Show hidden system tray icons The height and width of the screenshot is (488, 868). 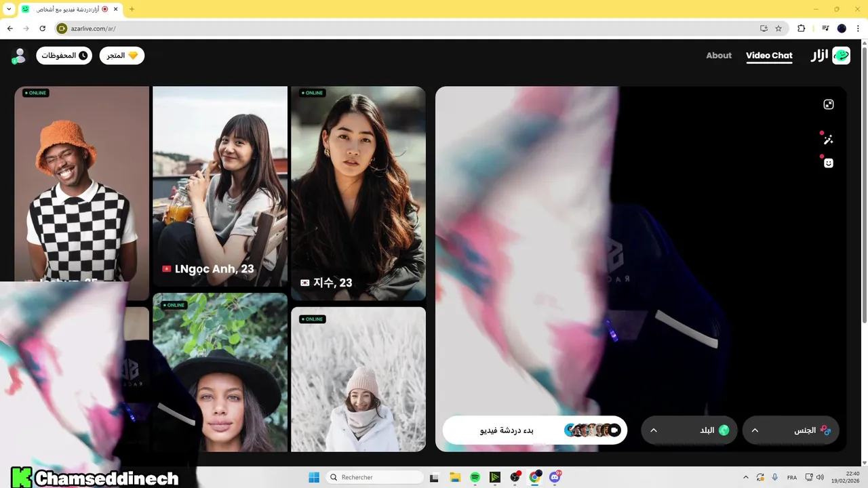tap(746, 477)
